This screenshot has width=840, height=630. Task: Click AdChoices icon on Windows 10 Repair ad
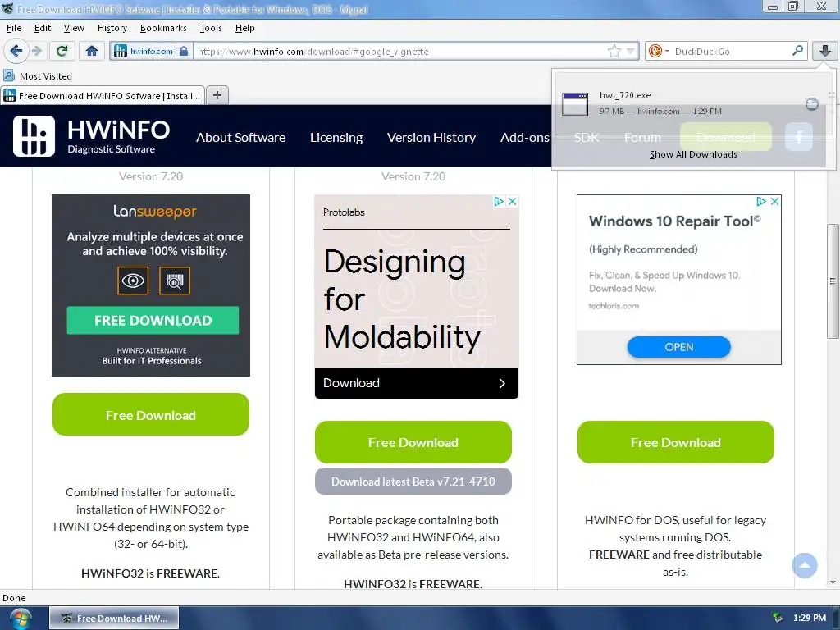click(x=761, y=202)
